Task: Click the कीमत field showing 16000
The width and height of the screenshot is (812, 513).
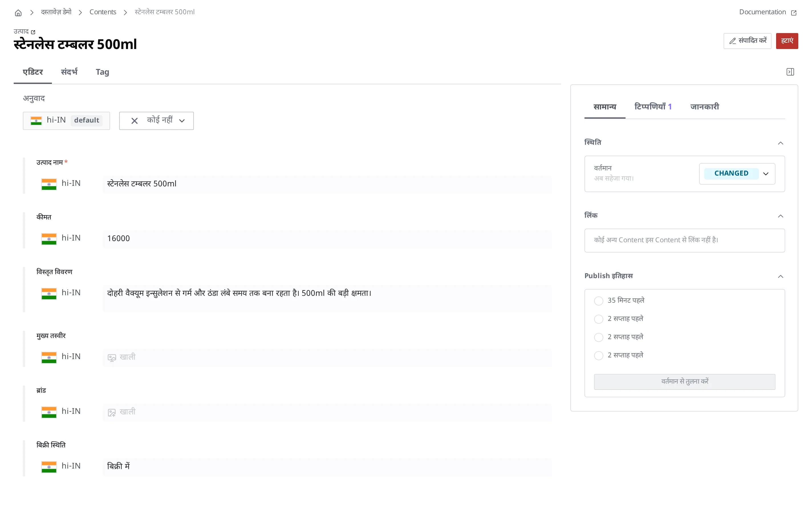Action: tap(327, 238)
